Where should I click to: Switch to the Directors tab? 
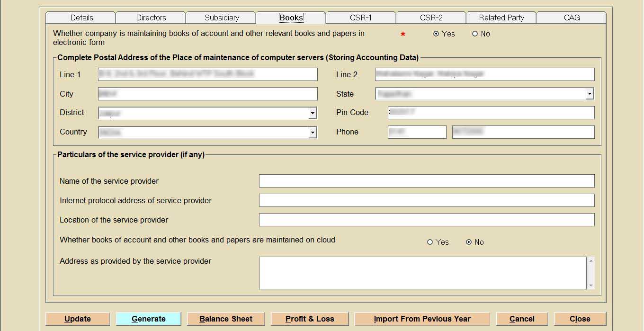(151, 18)
